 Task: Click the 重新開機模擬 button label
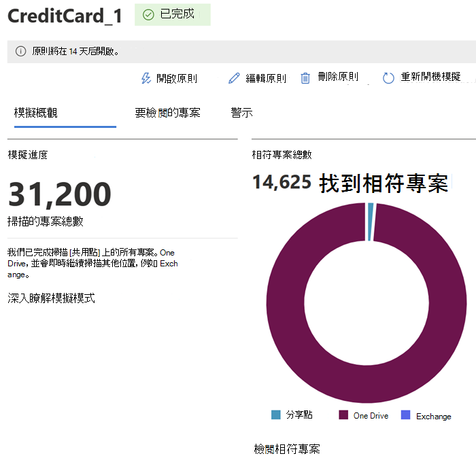[x=430, y=76]
